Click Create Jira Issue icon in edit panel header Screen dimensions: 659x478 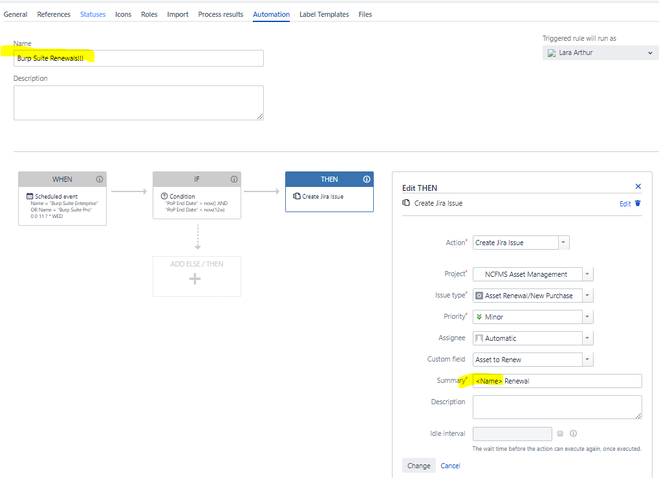coord(406,203)
